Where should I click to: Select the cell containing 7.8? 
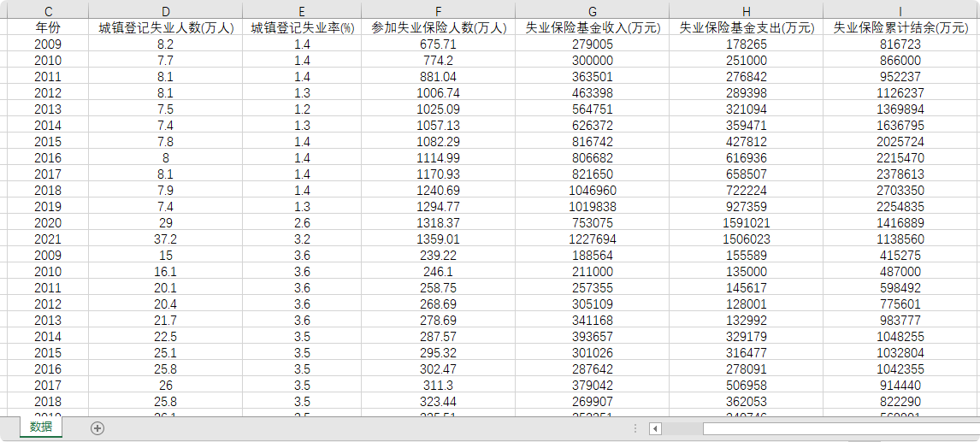166,141
